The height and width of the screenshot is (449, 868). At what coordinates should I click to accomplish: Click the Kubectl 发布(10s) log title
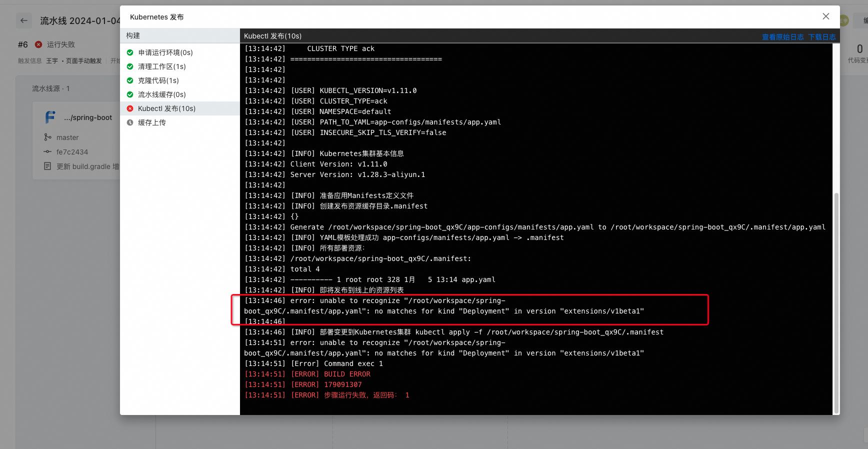[x=273, y=36]
